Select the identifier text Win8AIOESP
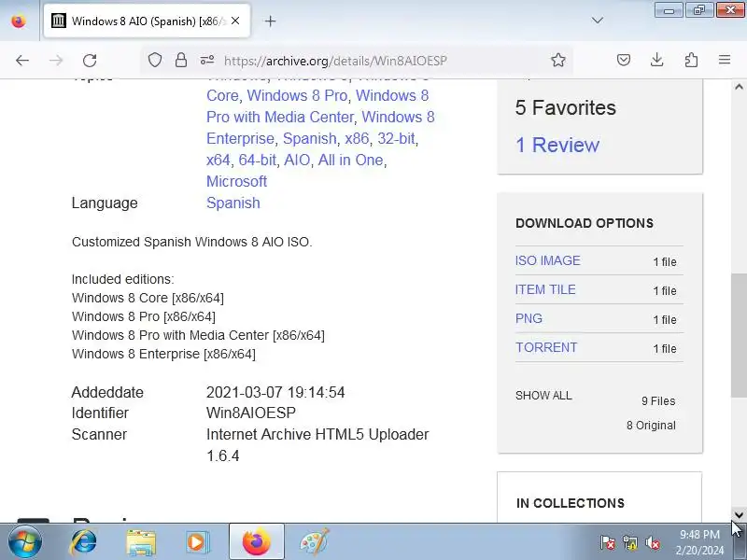This screenshot has width=747, height=560. (x=251, y=413)
